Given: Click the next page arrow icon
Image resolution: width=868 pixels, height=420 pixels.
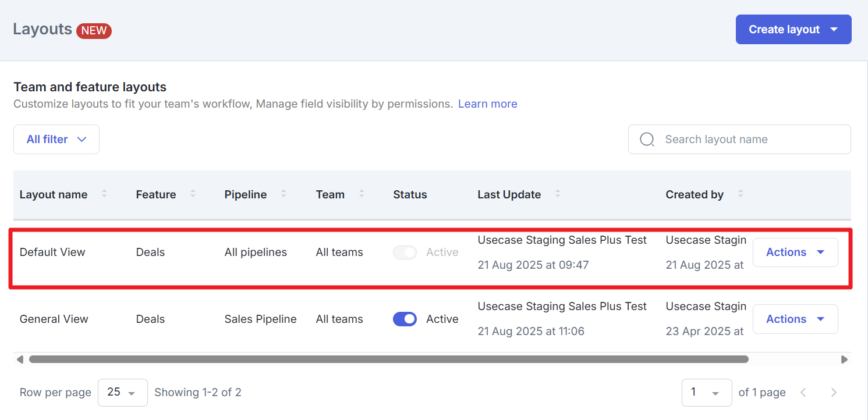Looking at the screenshot, I should tap(834, 392).
